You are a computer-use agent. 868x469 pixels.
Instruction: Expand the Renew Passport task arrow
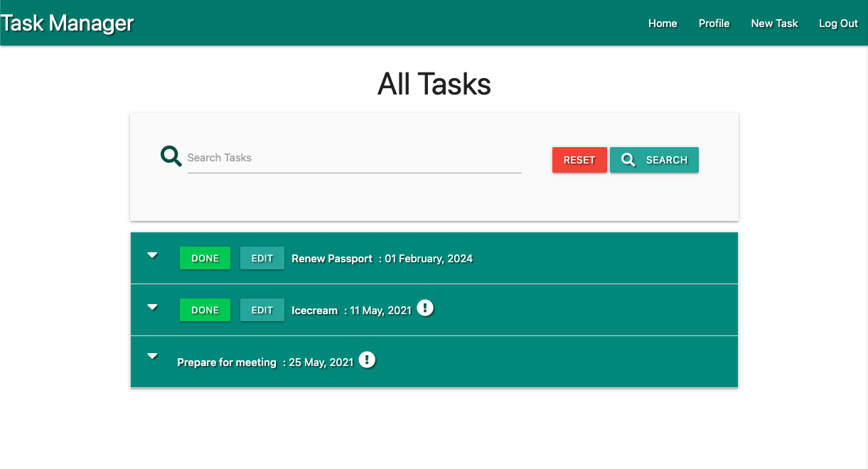click(x=152, y=256)
